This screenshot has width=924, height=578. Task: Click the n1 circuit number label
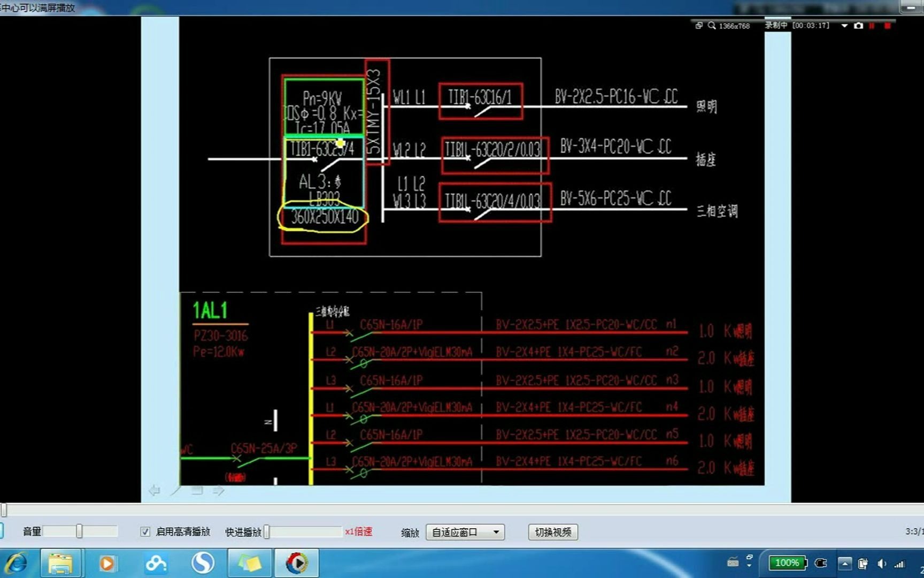click(x=671, y=324)
